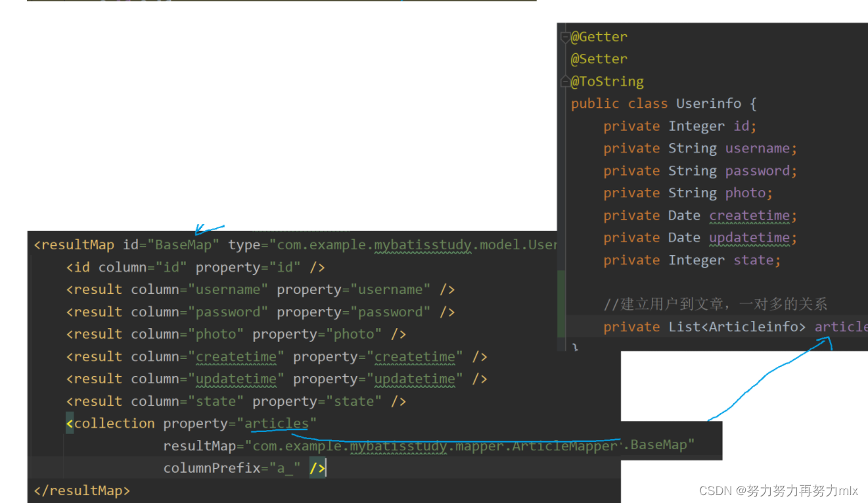
Task: Click the Userinfo class name in declaration
Action: coord(708,103)
